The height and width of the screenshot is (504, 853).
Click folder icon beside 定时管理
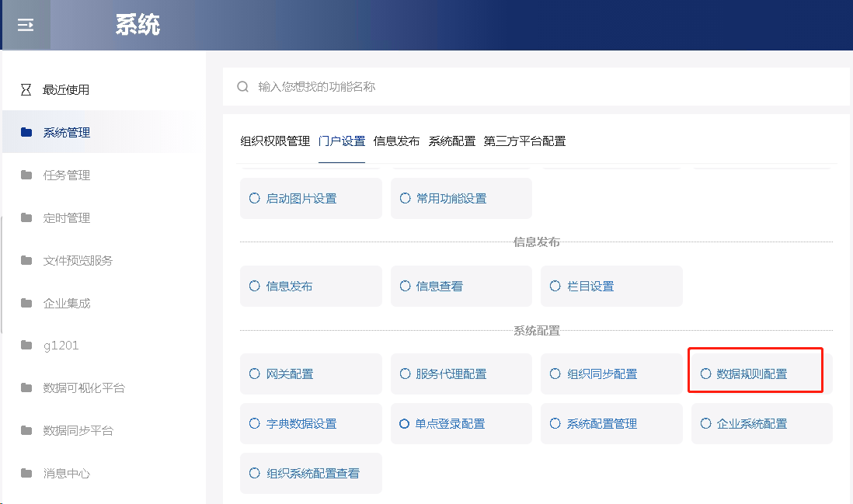click(26, 217)
